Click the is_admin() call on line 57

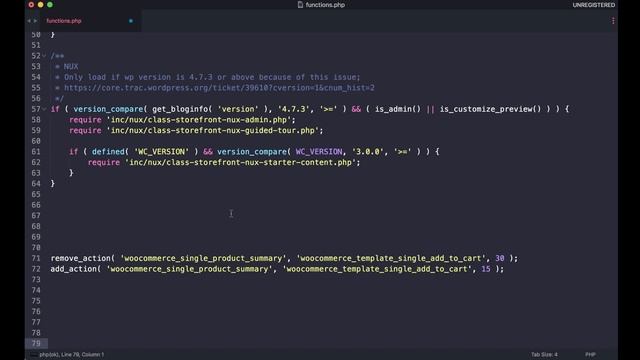[x=398, y=109]
